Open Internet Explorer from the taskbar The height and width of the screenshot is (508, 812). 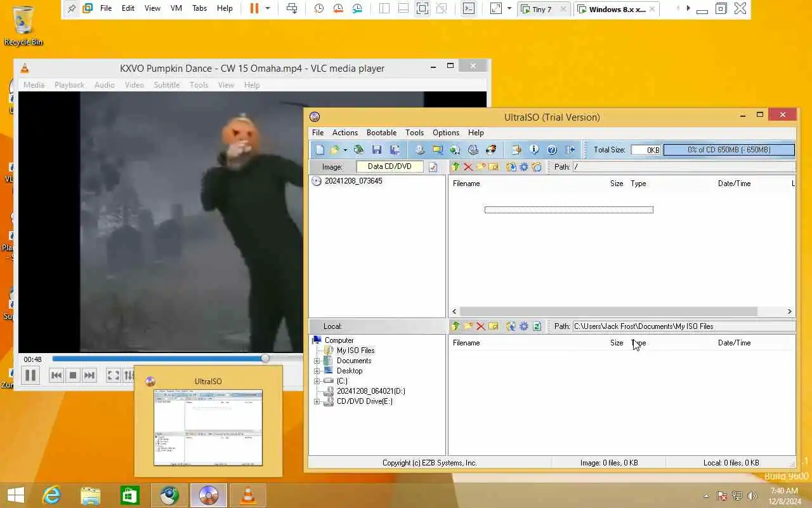pos(51,495)
